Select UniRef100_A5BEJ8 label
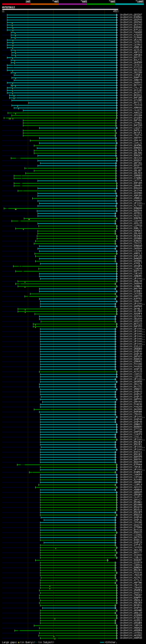 [131, 48]
